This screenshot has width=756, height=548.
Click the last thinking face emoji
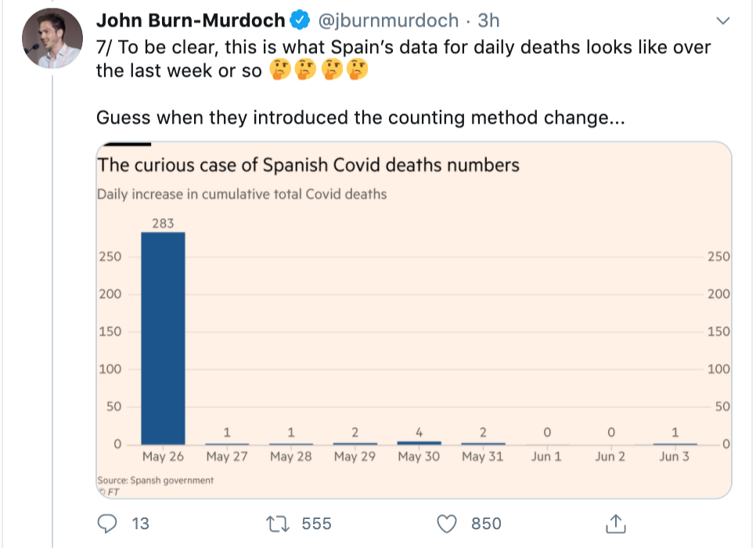pos(358,72)
